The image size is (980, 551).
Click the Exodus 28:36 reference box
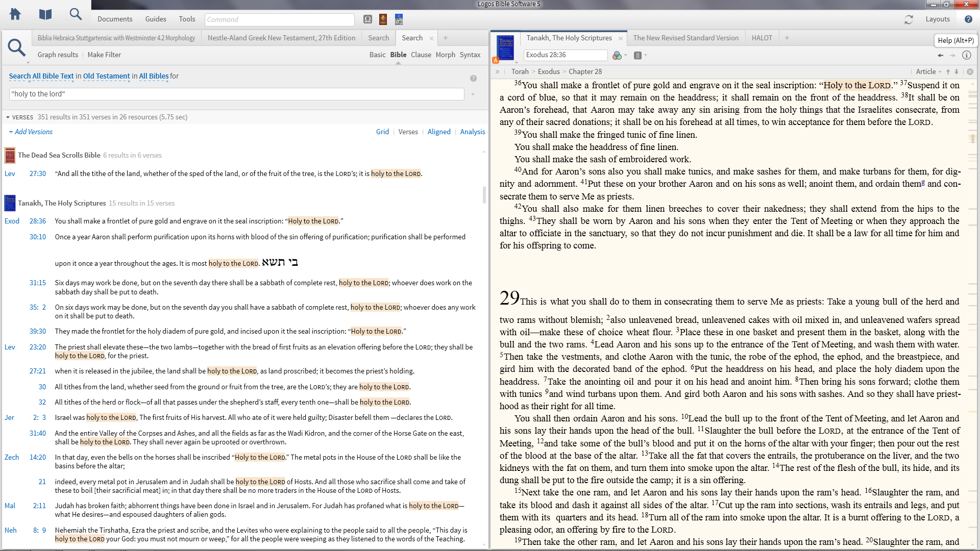click(565, 55)
